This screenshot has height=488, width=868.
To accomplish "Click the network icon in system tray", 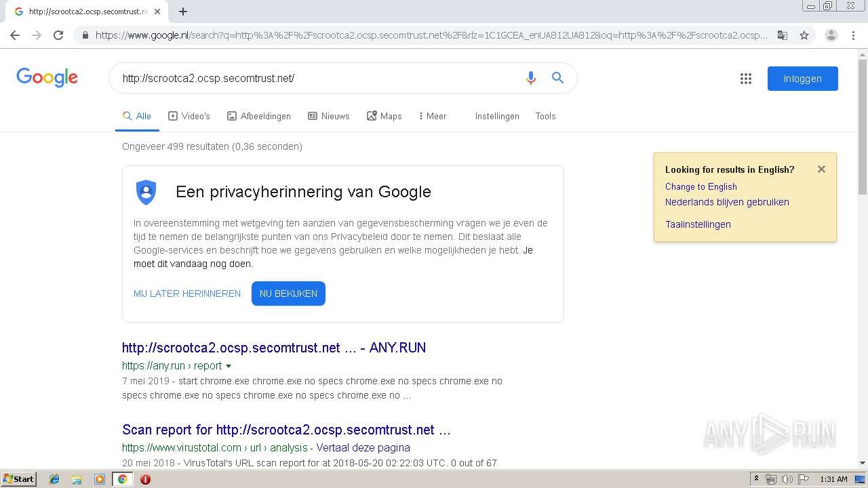I will [771, 479].
